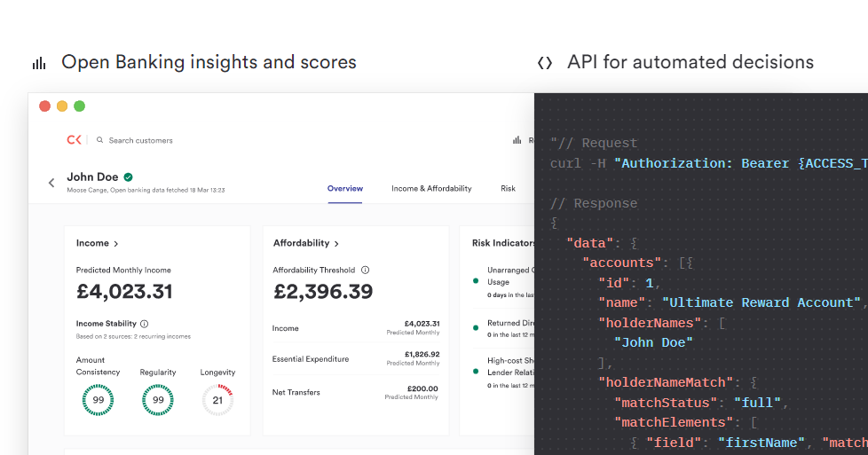Click the Open banking data fetched subtitle
The image size is (868, 455).
point(146,190)
